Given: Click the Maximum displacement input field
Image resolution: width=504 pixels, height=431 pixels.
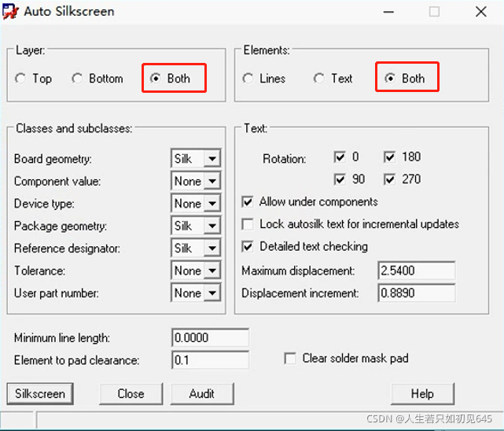Looking at the screenshot, I should tap(416, 271).
